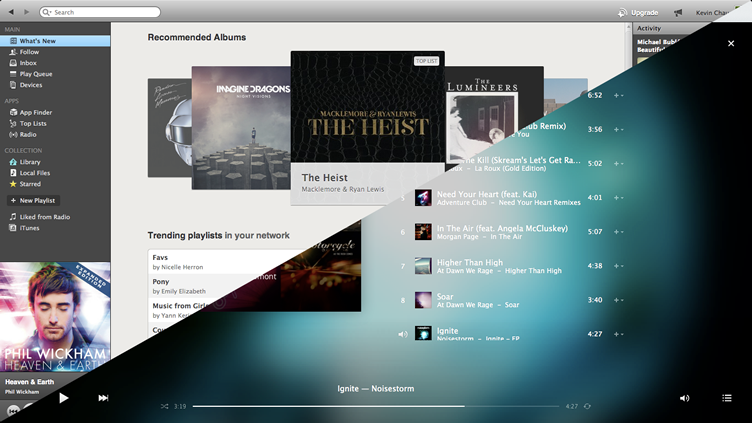This screenshot has height=423, width=752.
Task: Open search options dropdown magnifier
Action: tap(48, 12)
